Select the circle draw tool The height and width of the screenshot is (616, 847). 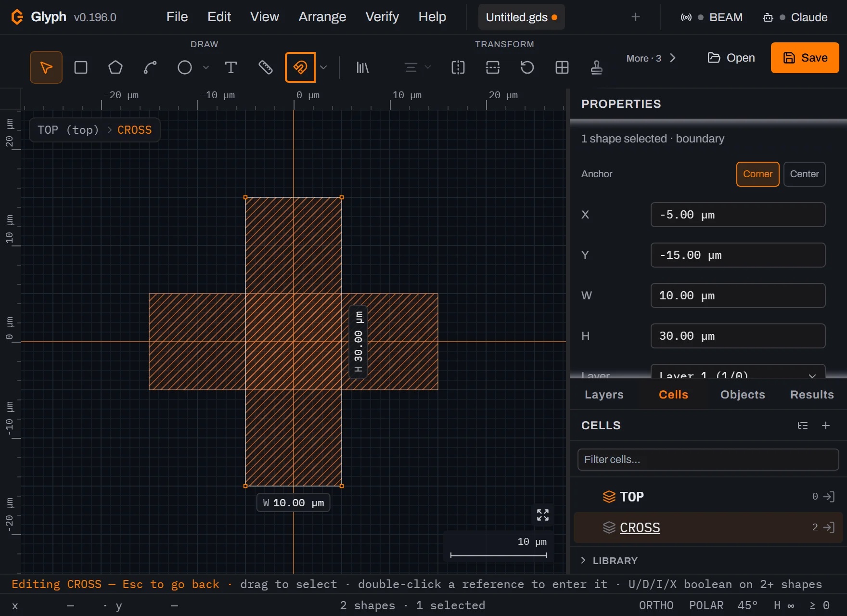click(185, 67)
